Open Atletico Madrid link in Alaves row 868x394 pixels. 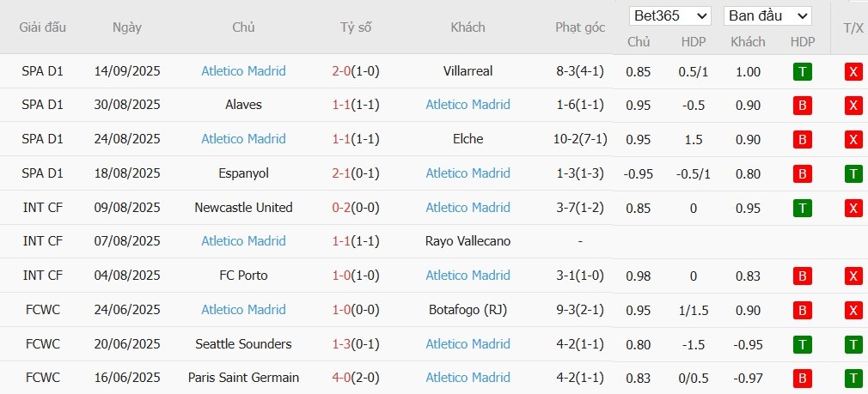coord(468,105)
